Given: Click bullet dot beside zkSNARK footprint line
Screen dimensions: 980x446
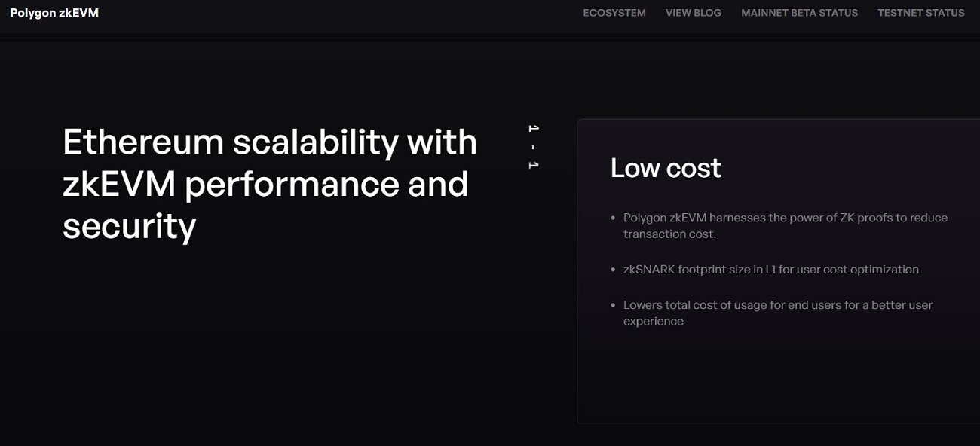Looking at the screenshot, I should tap(613, 270).
